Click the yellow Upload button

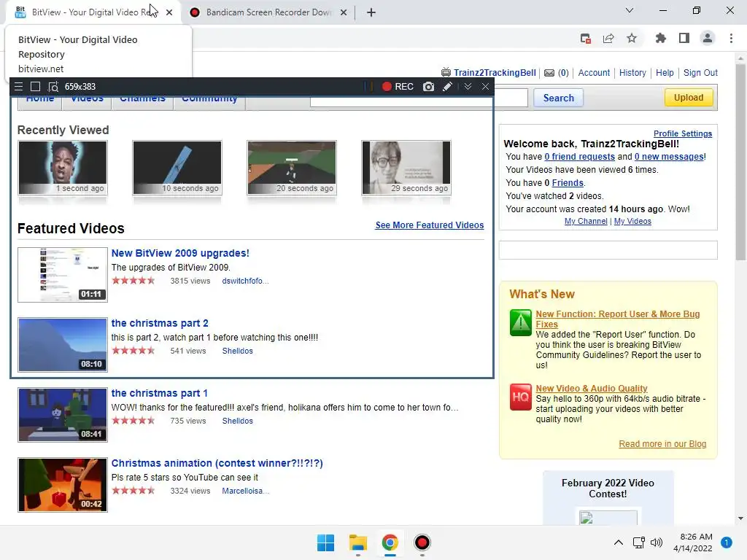pyautogui.click(x=689, y=98)
